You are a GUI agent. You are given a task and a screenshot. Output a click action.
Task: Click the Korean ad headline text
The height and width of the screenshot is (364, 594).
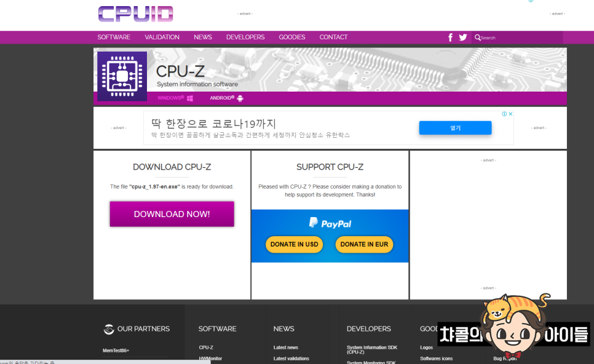point(213,124)
